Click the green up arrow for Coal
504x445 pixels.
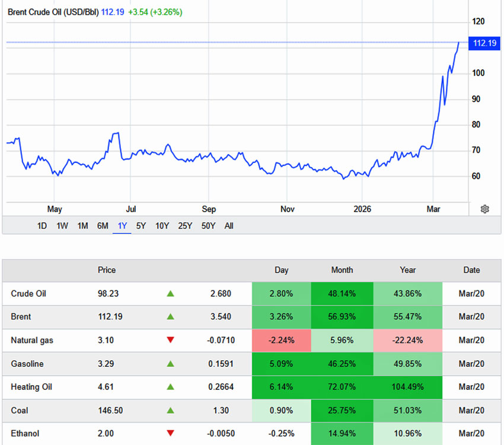tap(170, 411)
